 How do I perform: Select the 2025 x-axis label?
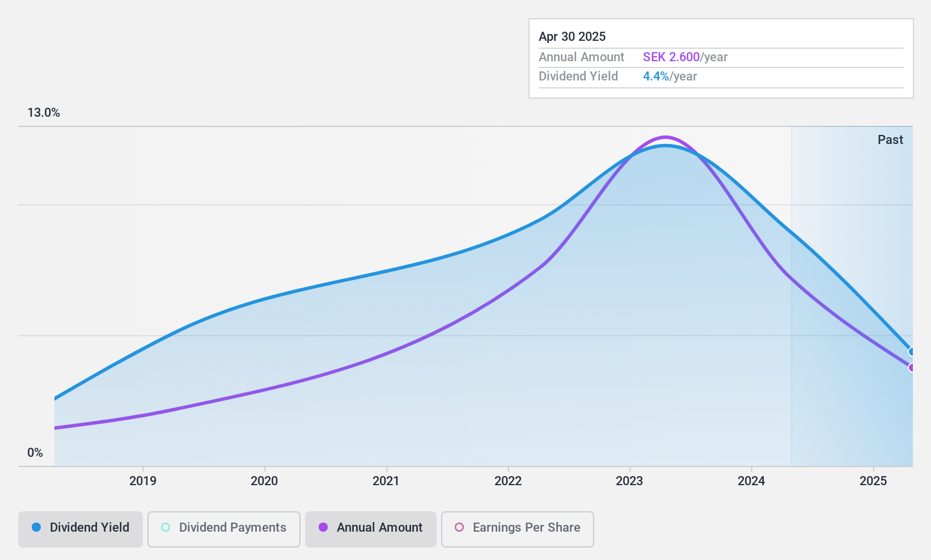873,481
